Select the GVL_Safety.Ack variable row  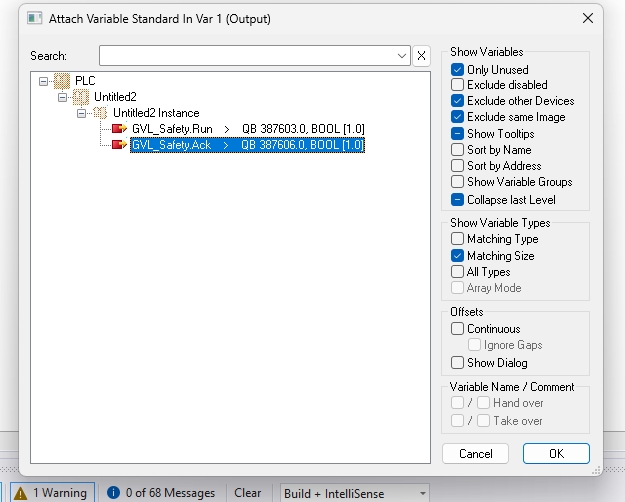tap(248, 145)
